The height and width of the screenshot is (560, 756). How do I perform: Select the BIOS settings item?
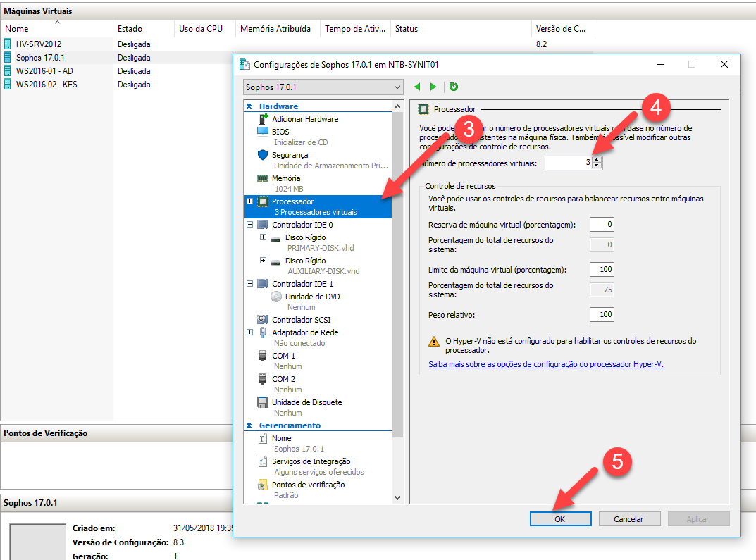318,137
